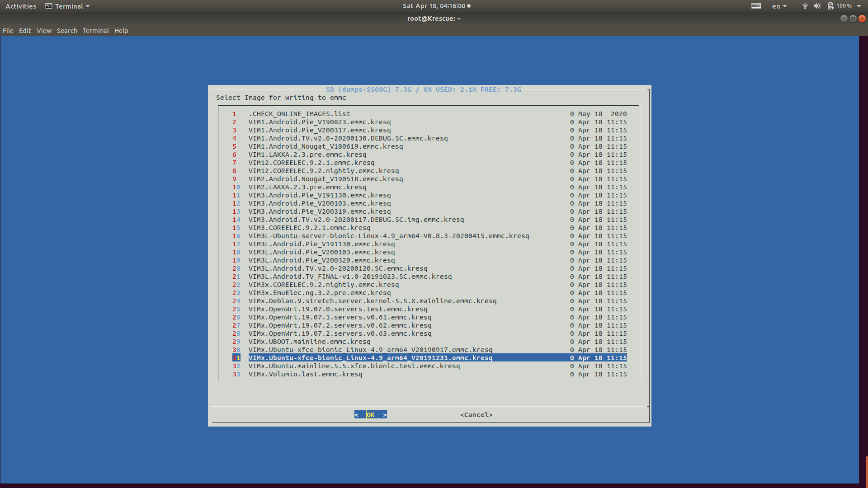
Task: Open the system menu arrow at top right
Action: coord(859,6)
